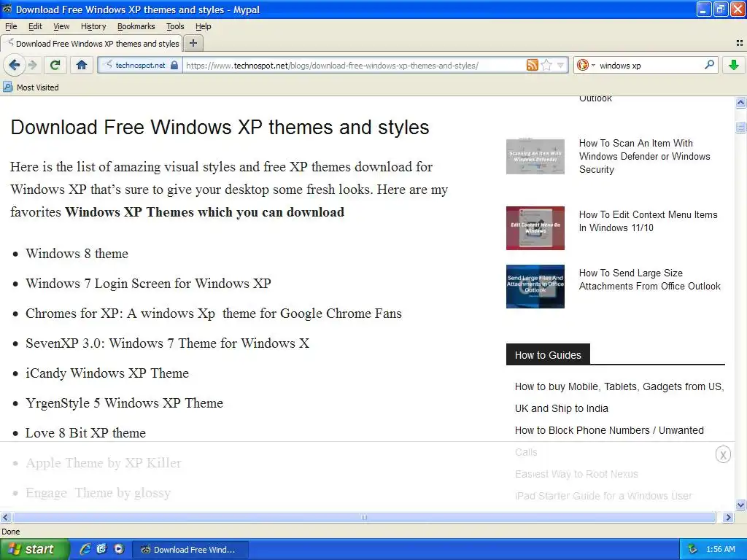Bookmark this page with the star

tap(546, 65)
